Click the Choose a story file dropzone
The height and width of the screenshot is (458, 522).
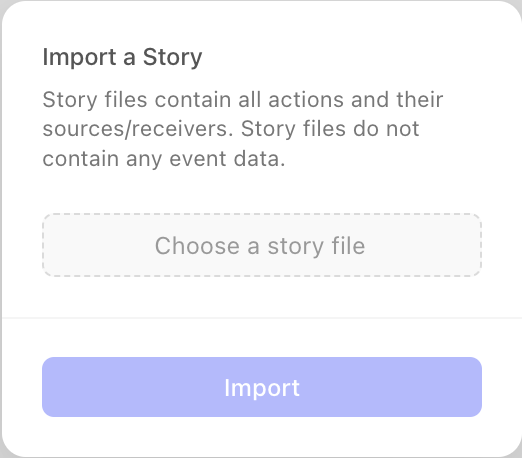point(262,245)
